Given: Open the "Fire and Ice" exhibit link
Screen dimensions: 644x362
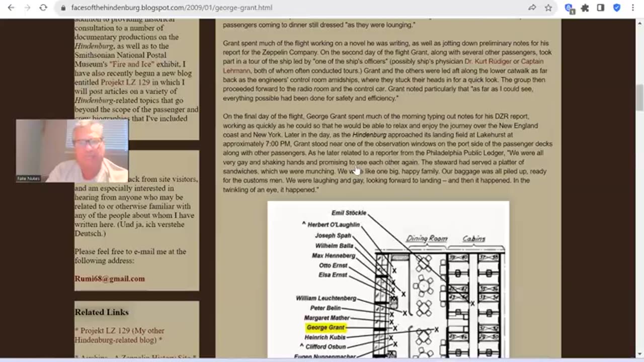Looking at the screenshot, I should 131,64.
